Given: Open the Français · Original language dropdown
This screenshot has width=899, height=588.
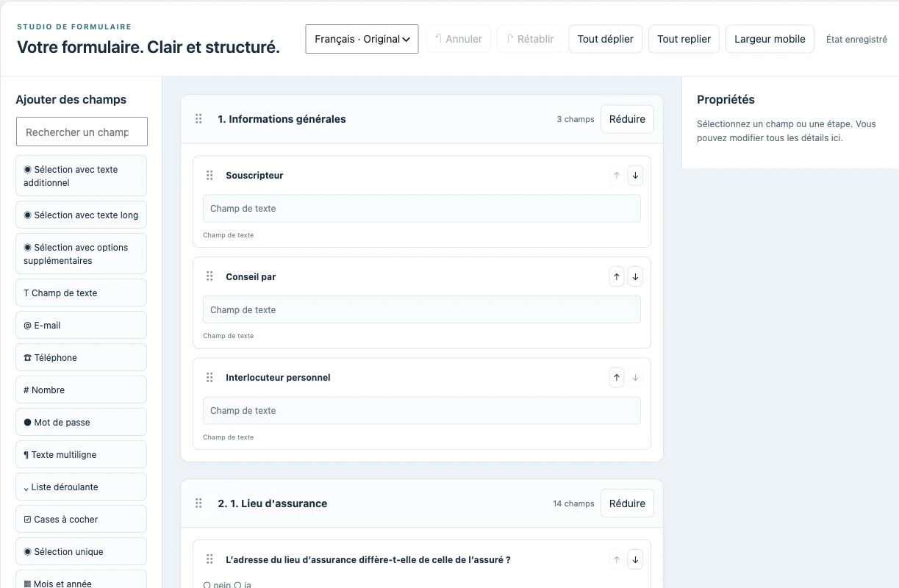Looking at the screenshot, I should pos(362,39).
